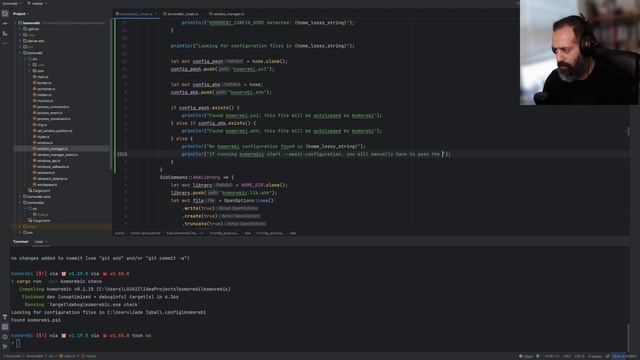Viewport: 640px width, 360px height.
Task: Click the Rust file icon beside window_manager.rs in tree
Action: [35, 149]
